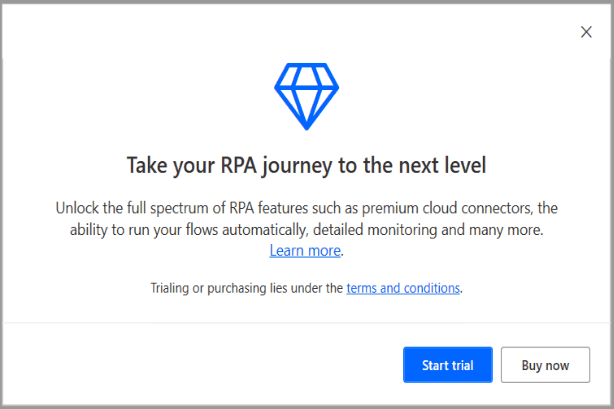Choose the Buy now button
This screenshot has width=614, height=409.
pos(545,365)
